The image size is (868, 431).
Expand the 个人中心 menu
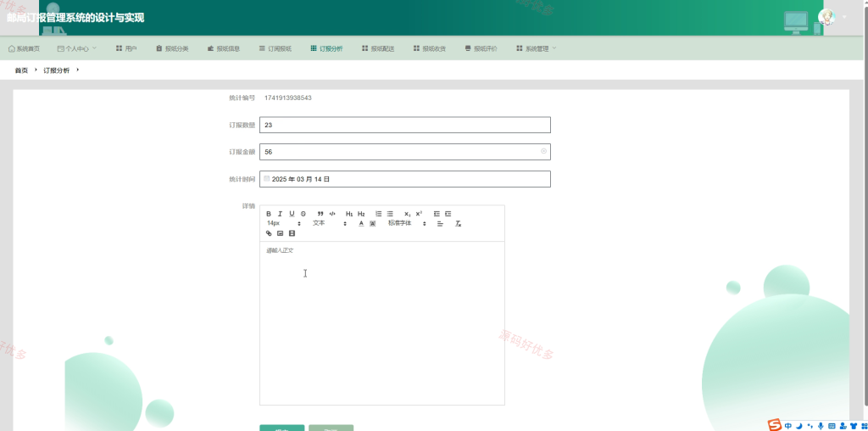click(77, 48)
